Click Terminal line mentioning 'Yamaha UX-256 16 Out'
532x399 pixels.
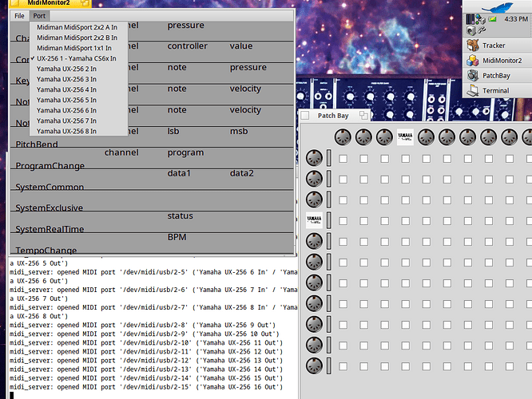point(146,387)
